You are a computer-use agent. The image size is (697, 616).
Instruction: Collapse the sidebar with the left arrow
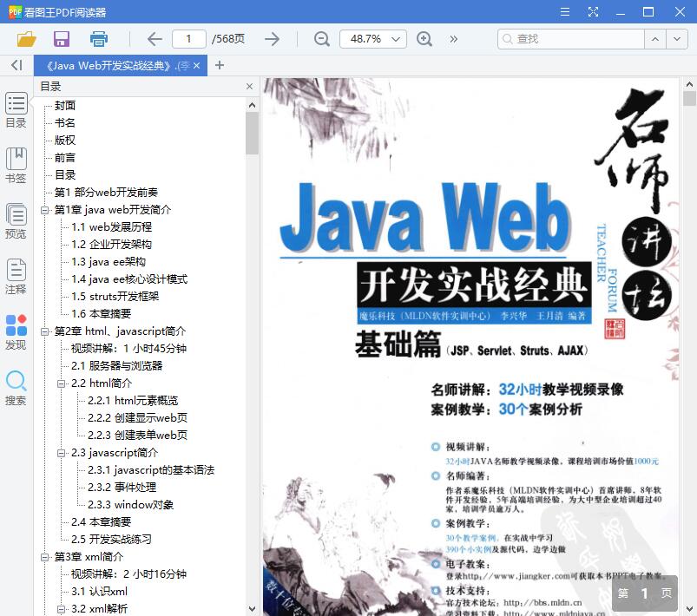(x=15, y=64)
